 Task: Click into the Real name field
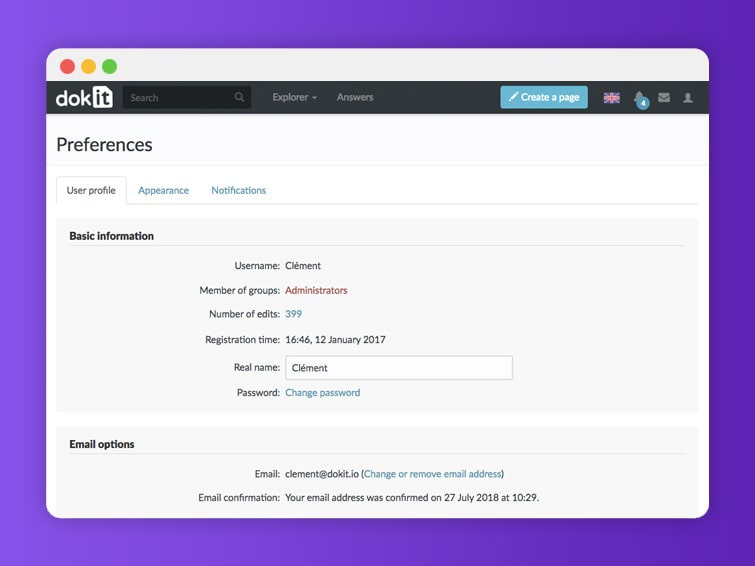tap(399, 368)
